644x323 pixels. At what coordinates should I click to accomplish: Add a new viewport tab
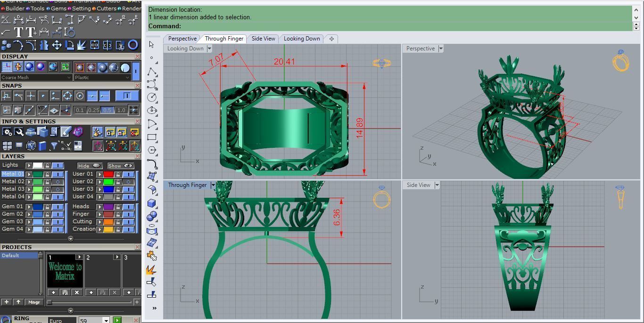[331, 39]
